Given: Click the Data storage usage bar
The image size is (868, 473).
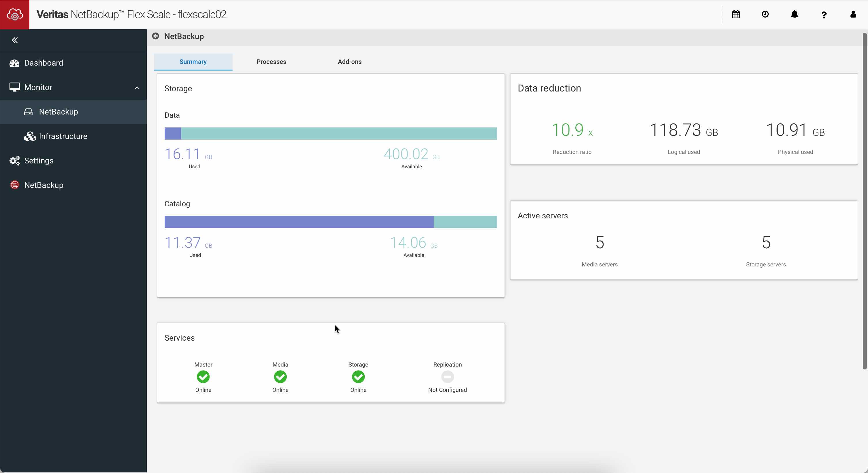Looking at the screenshot, I should click(x=331, y=133).
